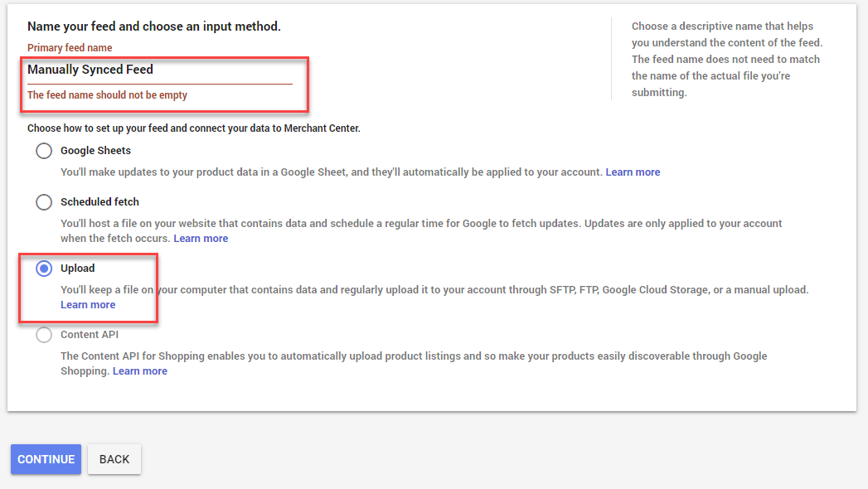Click the Scheduled fetch option label
The image size is (868, 489).
pyautogui.click(x=99, y=202)
